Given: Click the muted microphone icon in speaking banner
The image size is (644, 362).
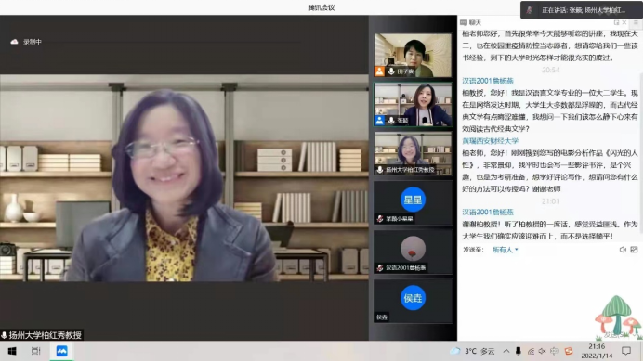Looking at the screenshot, I should pos(530,10).
